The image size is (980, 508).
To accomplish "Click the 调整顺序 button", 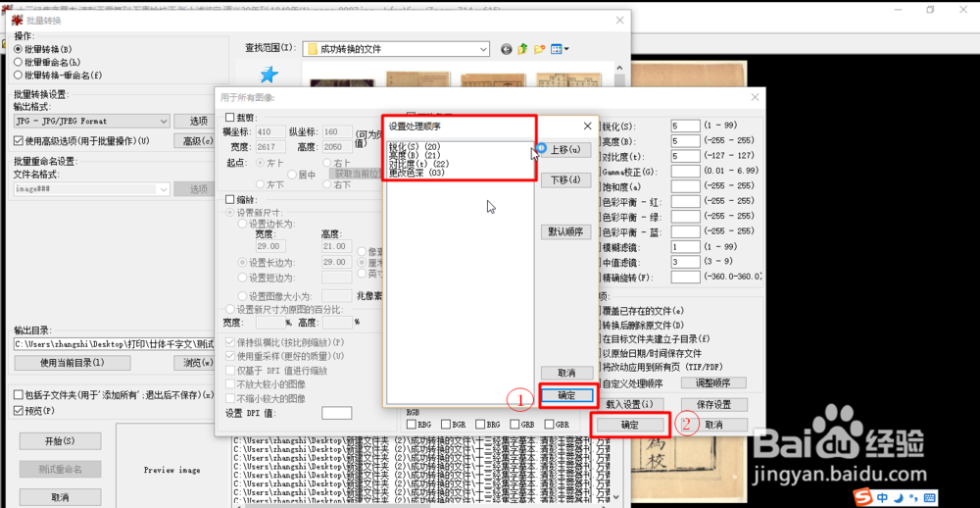I will point(713,382).
